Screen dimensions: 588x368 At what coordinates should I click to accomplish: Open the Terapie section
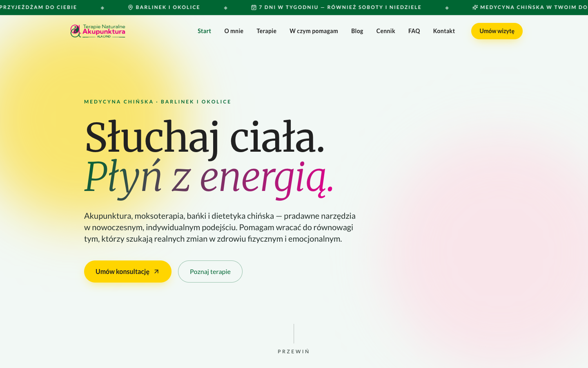266,31
